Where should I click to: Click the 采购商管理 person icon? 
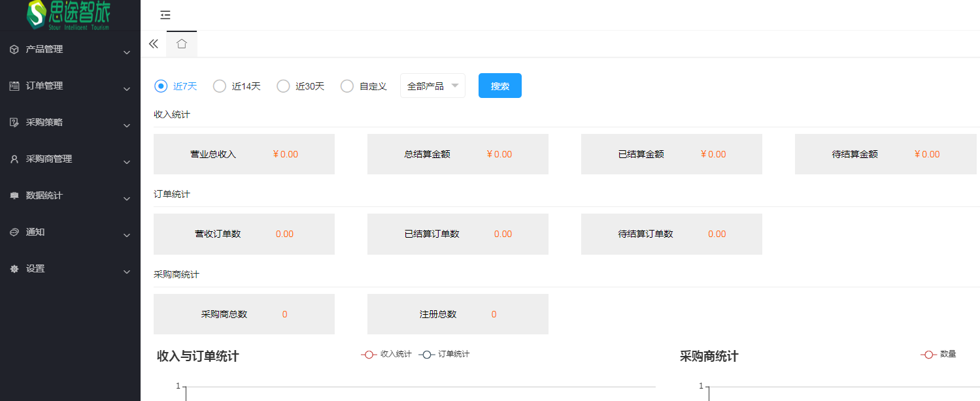(x=14, y=159)
